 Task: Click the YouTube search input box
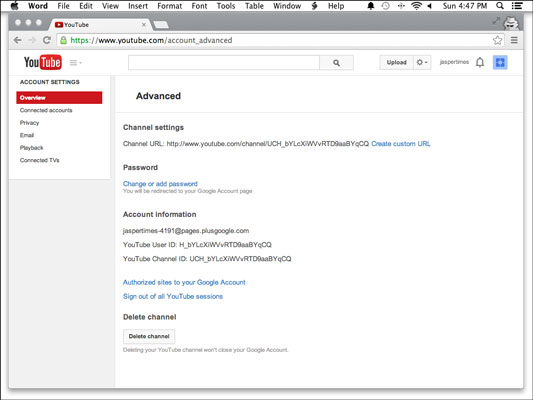coord(224,63)
